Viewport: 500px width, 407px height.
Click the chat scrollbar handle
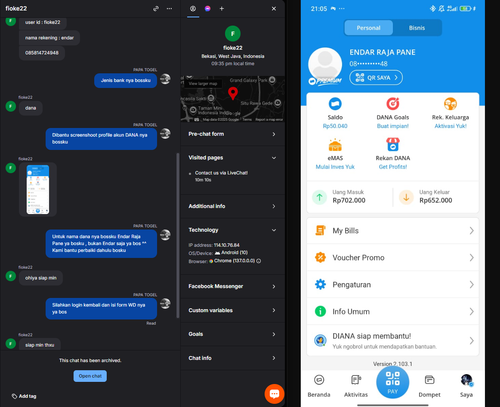click(178, 235)
